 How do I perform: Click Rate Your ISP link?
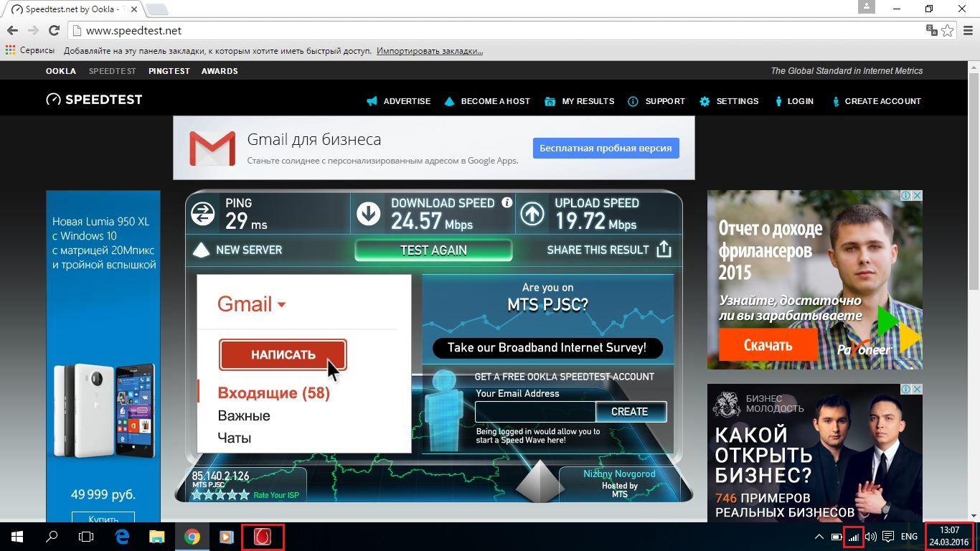pos(276,495)
